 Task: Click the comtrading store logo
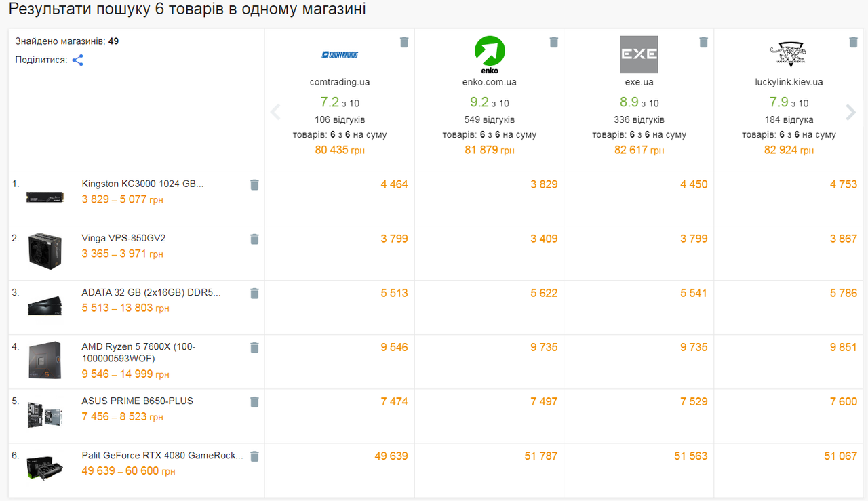click(x=340, y=55)
